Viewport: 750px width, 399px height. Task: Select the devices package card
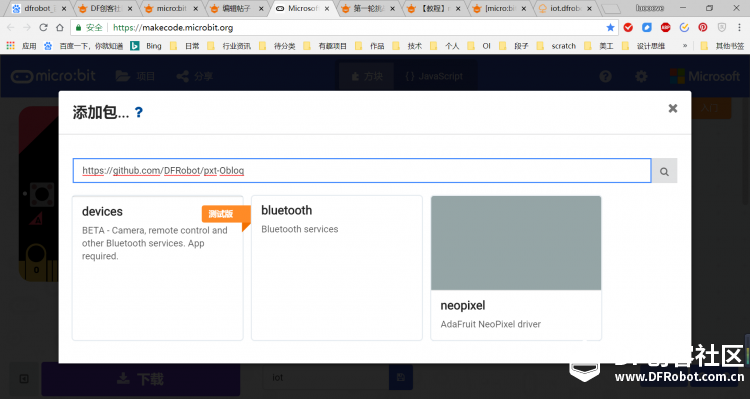(157, 268)
